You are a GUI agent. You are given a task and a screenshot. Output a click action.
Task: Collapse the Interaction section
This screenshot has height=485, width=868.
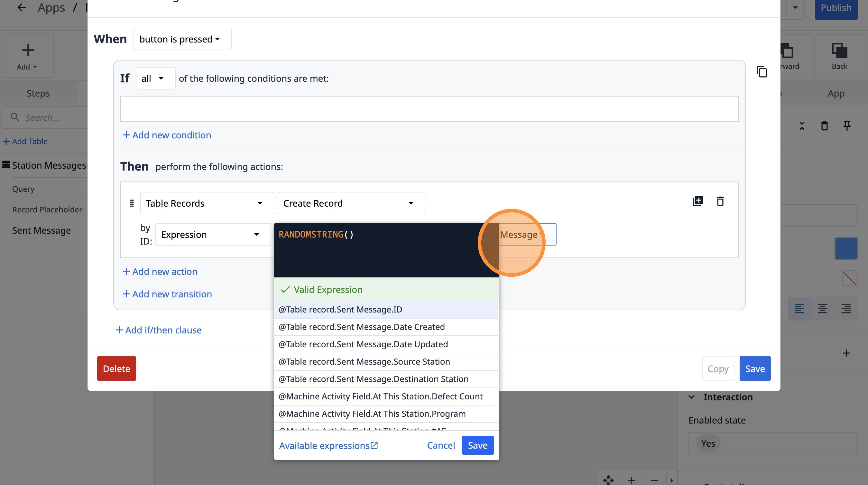tap(691, 397)
